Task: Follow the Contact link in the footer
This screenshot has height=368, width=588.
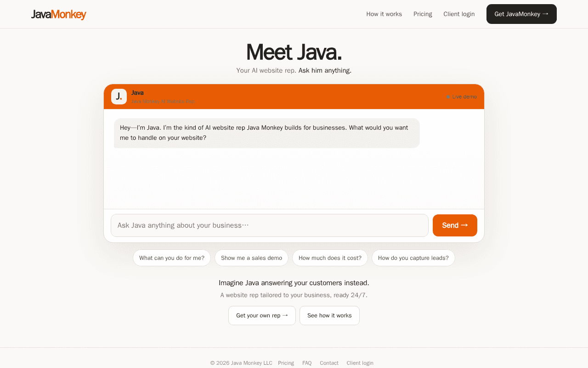Action: [329, 363]
